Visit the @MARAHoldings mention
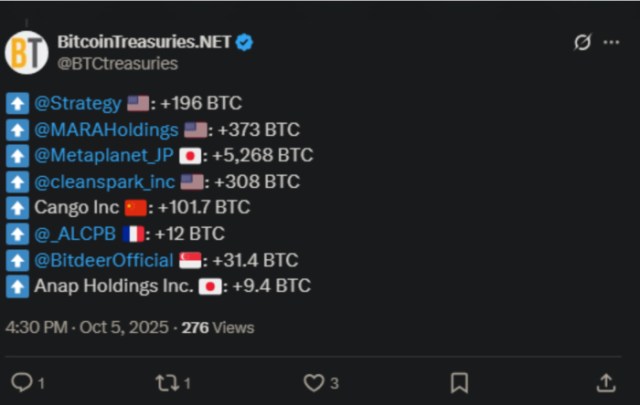This screenshot has width=640, height=405. click(107, 129)
